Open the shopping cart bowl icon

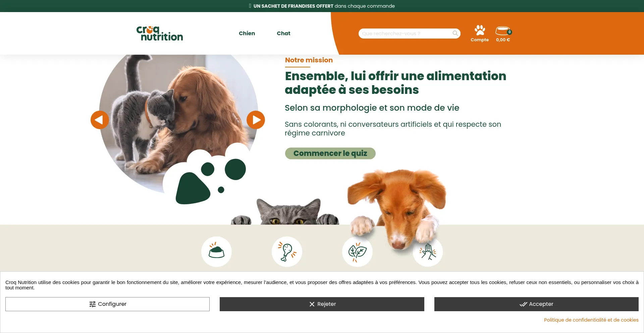pyautogui.click(x=503, y=31)
